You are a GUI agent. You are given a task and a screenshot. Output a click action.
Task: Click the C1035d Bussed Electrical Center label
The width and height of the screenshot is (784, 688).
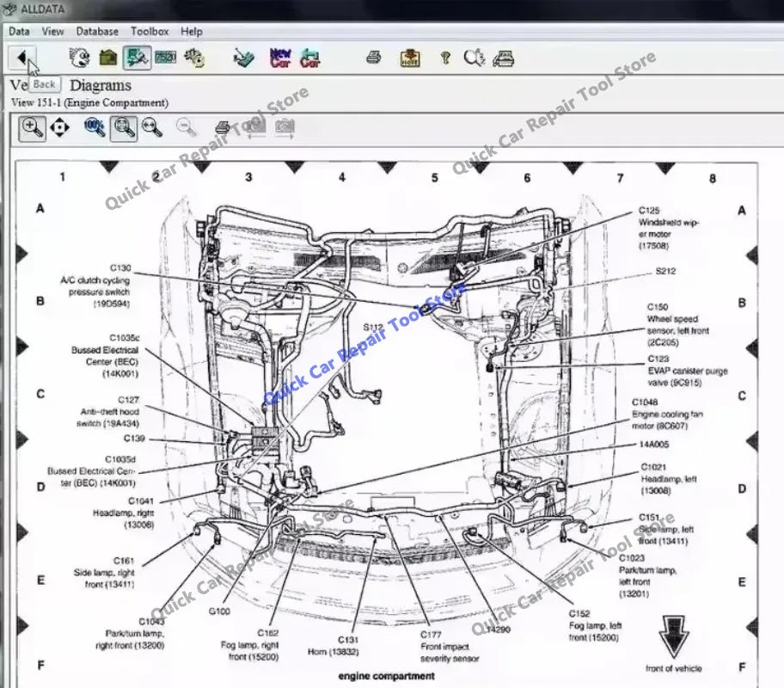tap(91, 470)
